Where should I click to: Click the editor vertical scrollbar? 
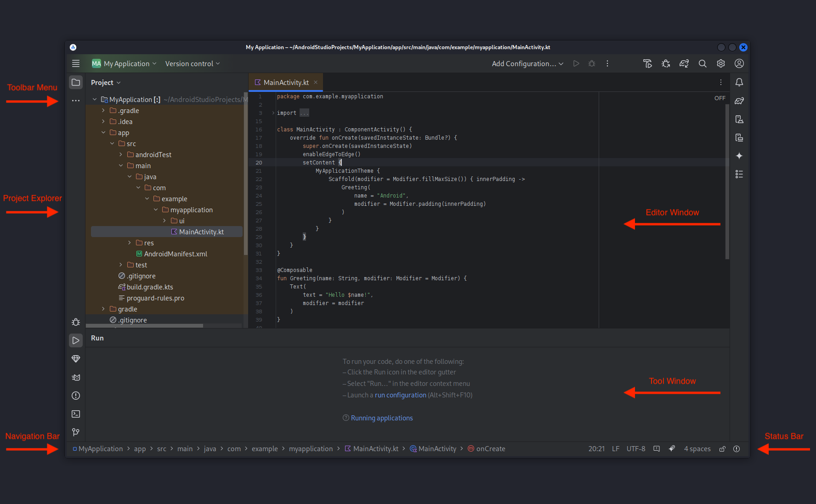click(727, 181)
